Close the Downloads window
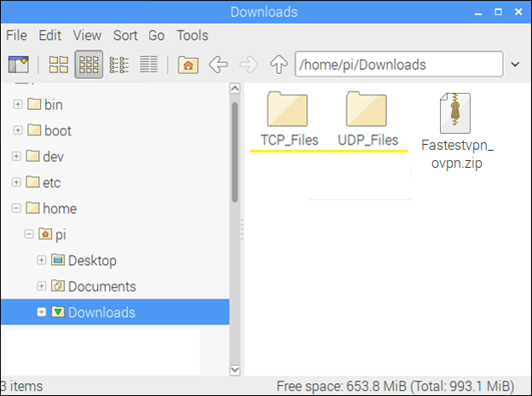This screenshot has width=532, height=396. pos(518,12)
